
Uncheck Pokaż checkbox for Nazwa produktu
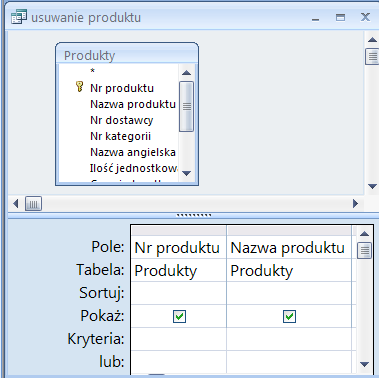pyautogui.click(x=289, y=316)
